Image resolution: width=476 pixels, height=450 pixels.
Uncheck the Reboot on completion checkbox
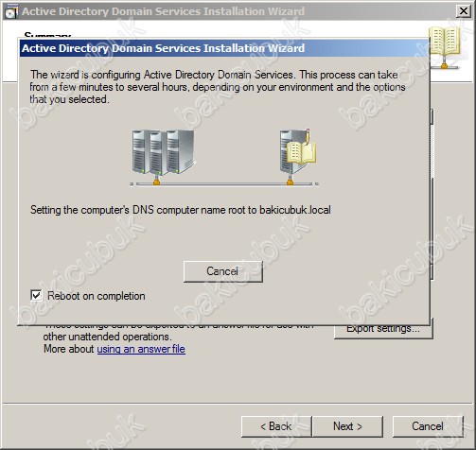(36, 296)
